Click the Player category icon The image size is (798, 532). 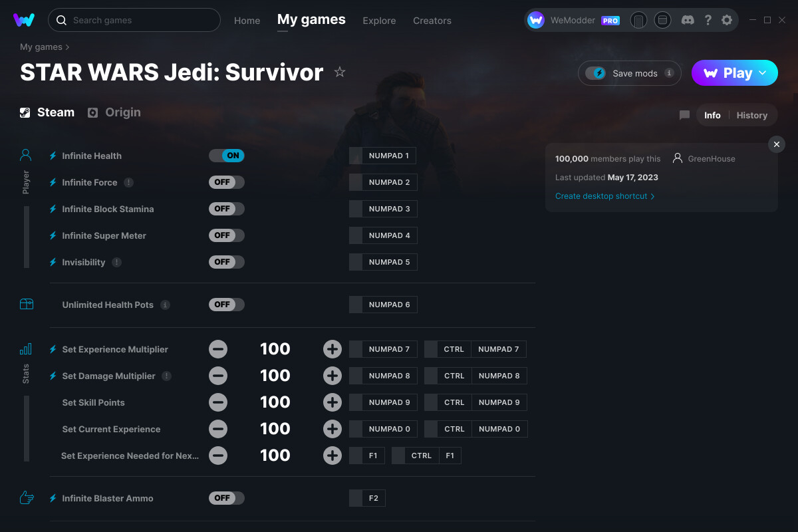click(x=26, y=156)
